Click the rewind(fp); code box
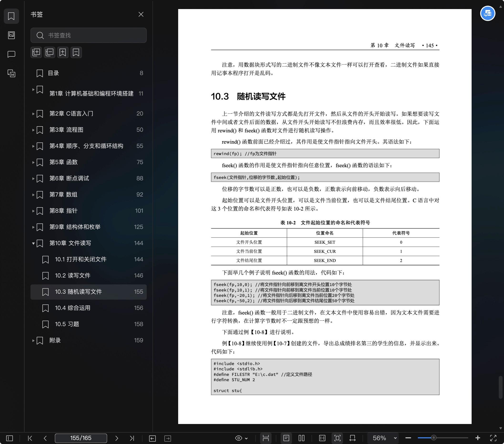Screen dimensions: 504x444 click(x=325, y=154)
